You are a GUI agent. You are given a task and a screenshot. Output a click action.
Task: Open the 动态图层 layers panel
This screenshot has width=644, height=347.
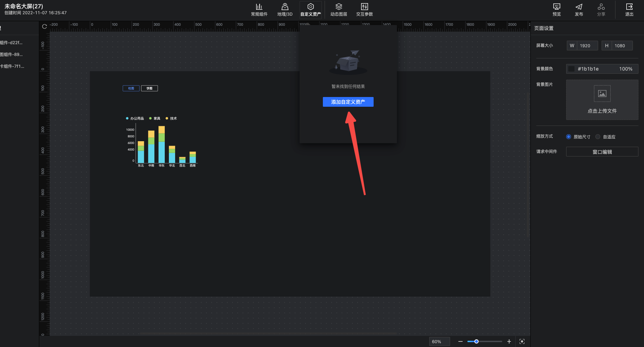pos(339,10)
